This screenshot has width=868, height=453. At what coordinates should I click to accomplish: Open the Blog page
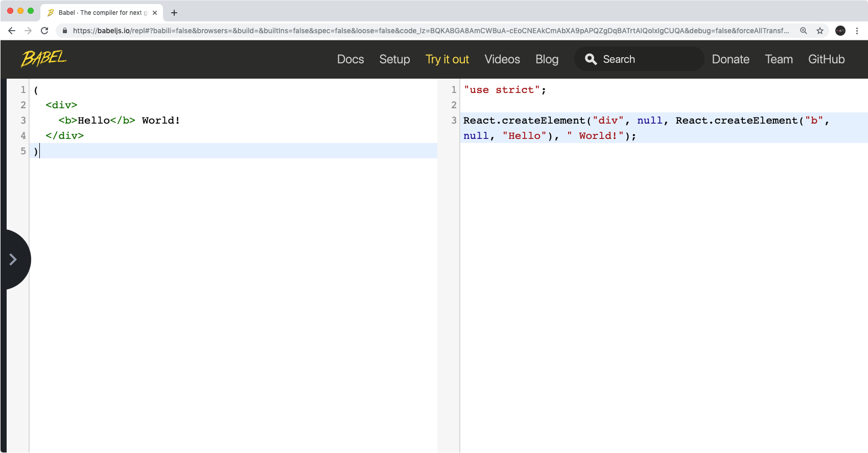coord(547,59)
